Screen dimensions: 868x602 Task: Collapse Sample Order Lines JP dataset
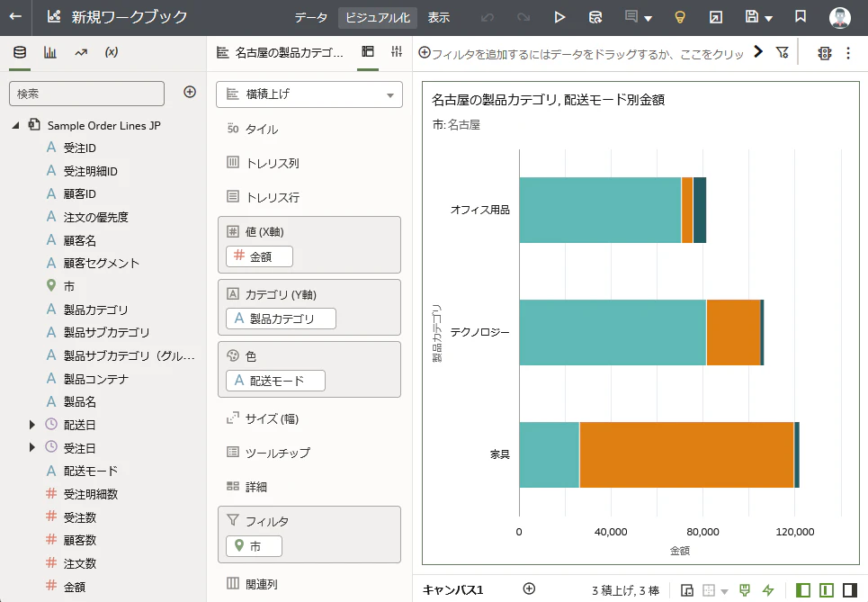[x=16, y=126]
